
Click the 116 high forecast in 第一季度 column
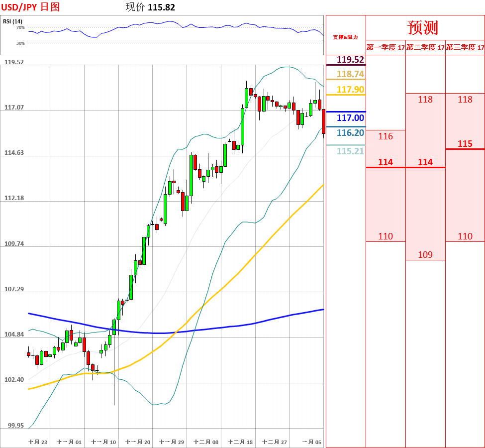tap(386, 136)
